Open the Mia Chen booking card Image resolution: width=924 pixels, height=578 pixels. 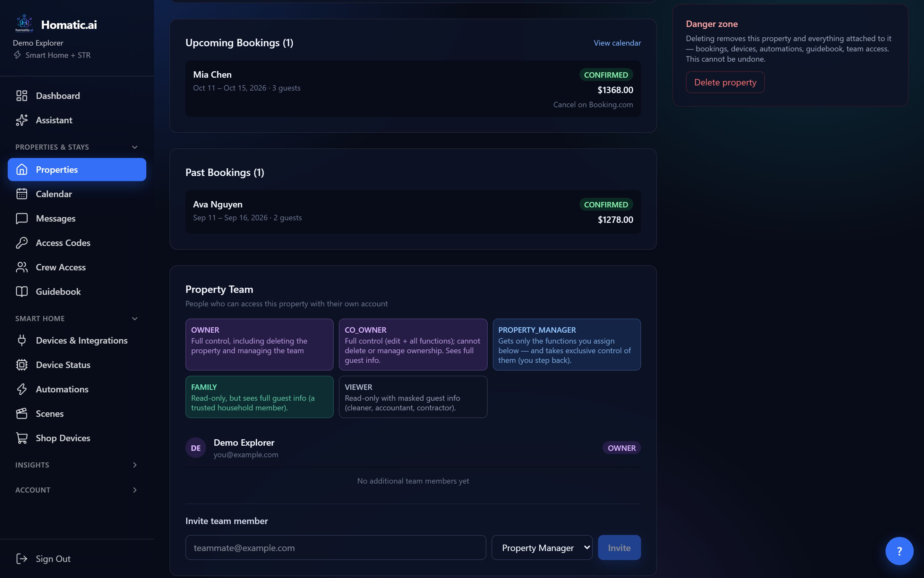pos(413,89)
